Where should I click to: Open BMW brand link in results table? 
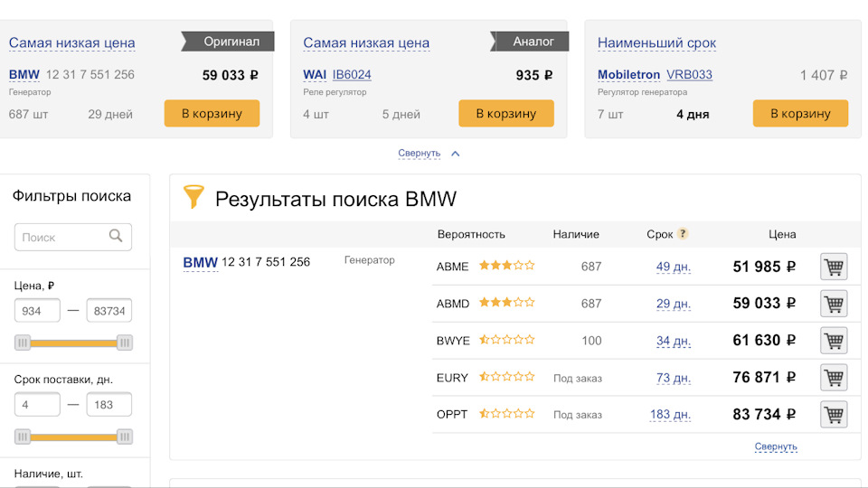[x=201, y=262]
